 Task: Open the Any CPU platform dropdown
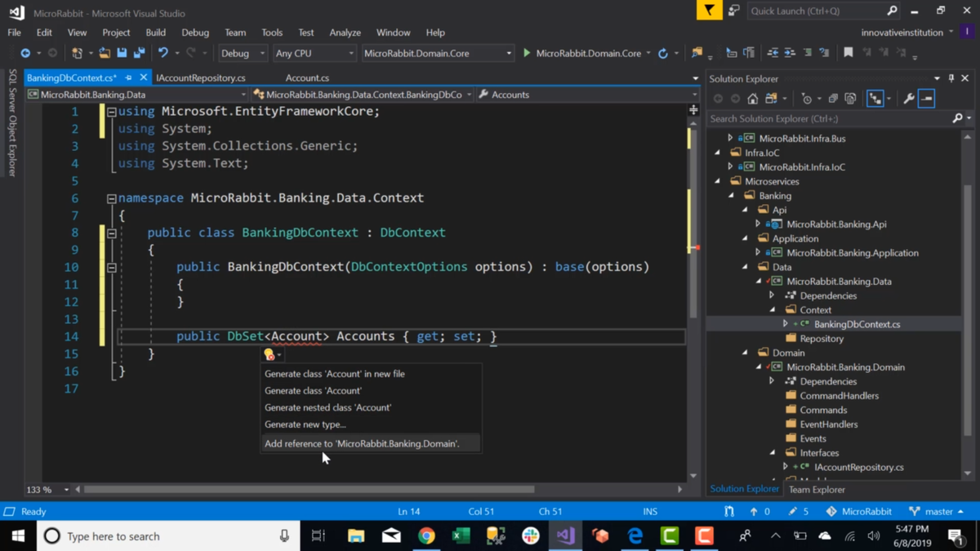[314, 53]
